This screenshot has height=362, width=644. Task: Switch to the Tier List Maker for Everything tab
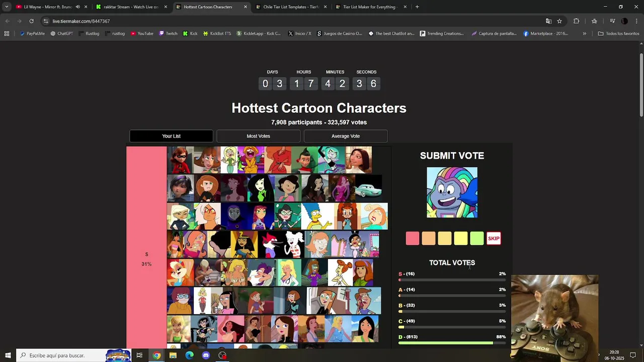370,7
